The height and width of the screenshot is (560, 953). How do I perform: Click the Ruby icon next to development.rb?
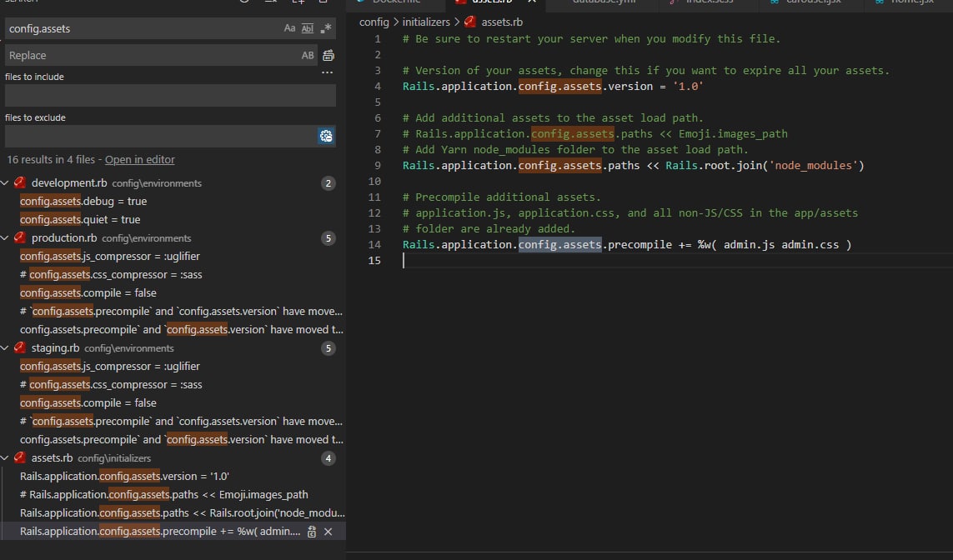pyautogui.click(x=19, y=182)
